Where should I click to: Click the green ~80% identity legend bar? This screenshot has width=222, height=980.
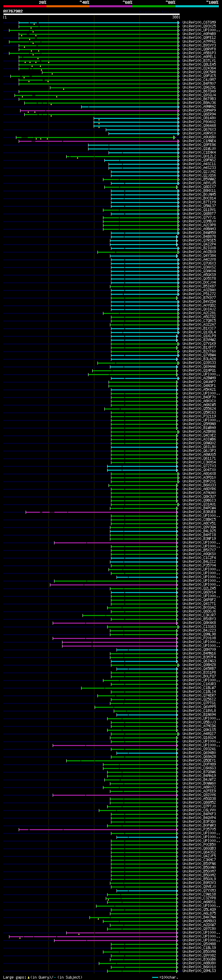[x=154, y=7]
